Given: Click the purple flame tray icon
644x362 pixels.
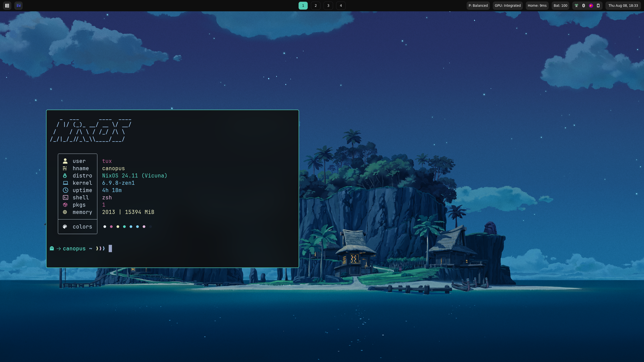Looking at the screenshot, I should click(591, 6).
